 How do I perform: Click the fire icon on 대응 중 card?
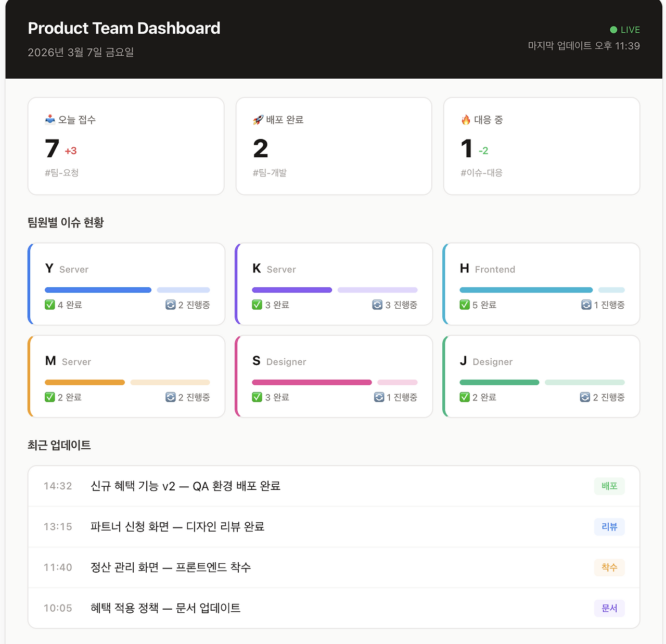(x=465, y=119)
